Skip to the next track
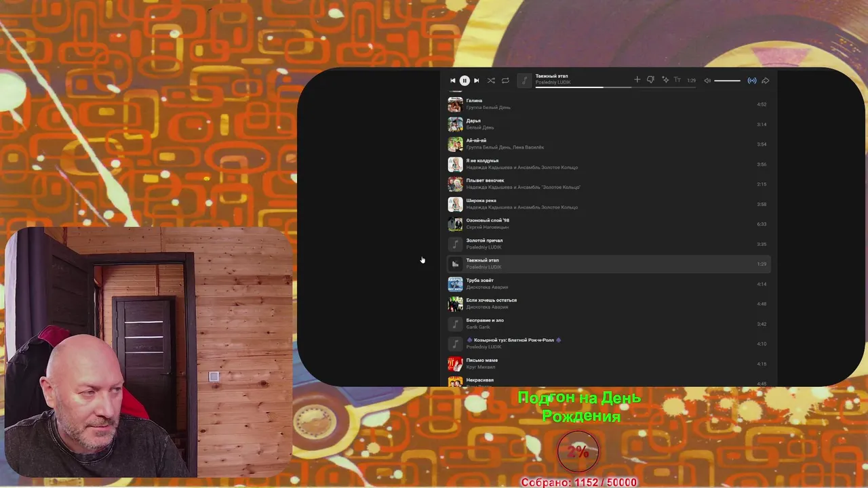 (x=476, y=81)
